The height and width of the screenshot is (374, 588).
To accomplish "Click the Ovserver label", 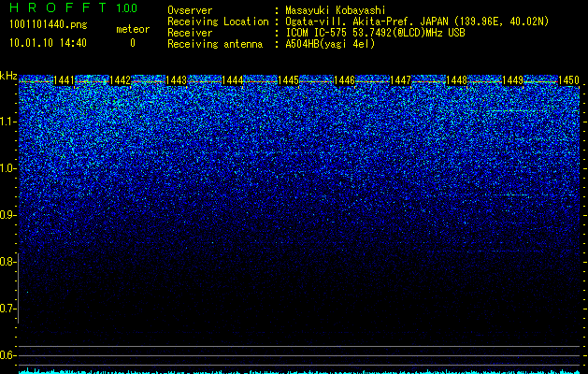I will 190,10.
